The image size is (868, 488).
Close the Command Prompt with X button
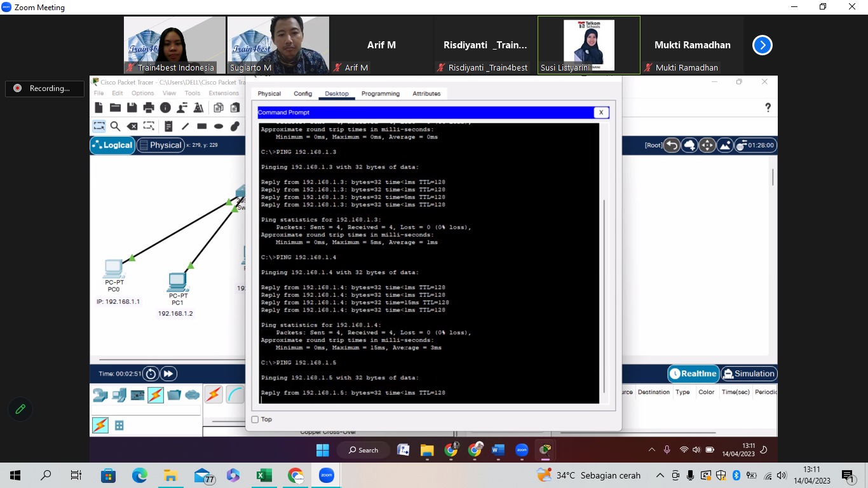pos(601,112)
